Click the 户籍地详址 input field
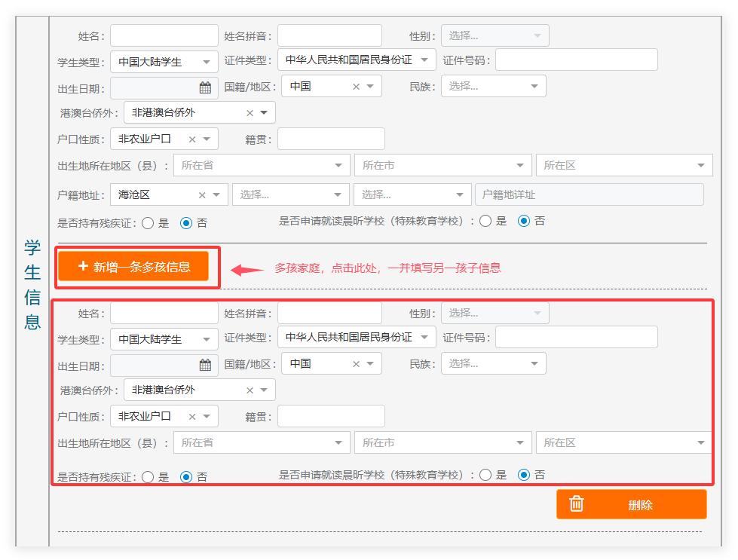The image size is (738, 560). click(x=588, y=194)
